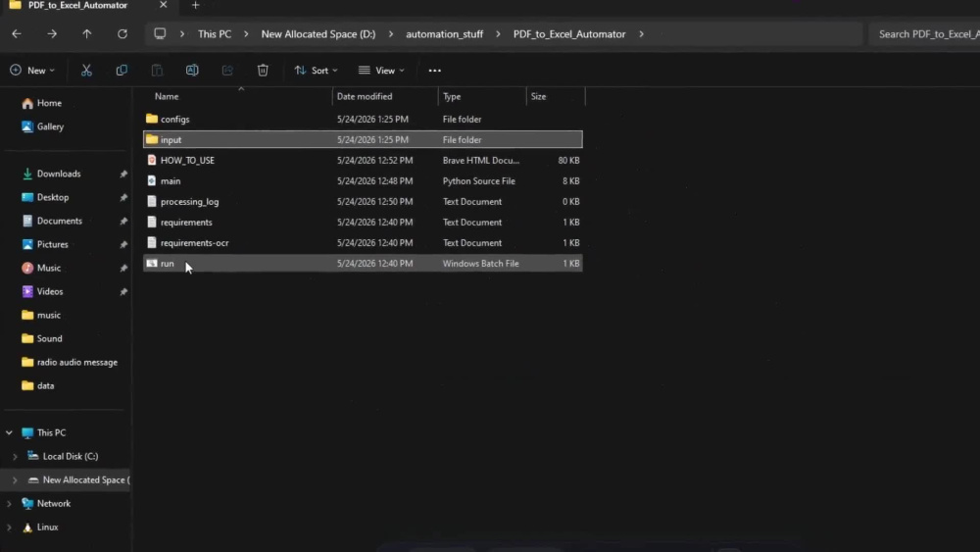The width and height of the screenshot is (980, 552).
Task: Click the Copy icon in toolbar
Action: pos(122,70)
